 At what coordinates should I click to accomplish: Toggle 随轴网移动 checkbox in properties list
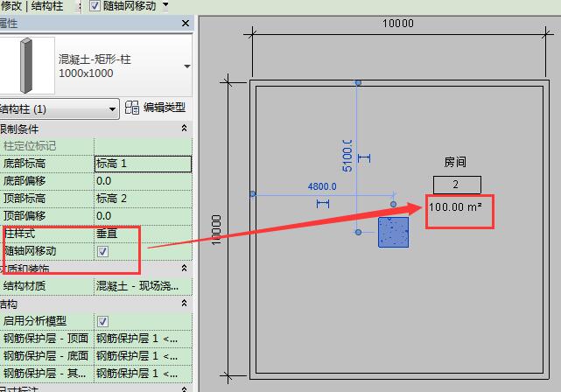coord(102,251)
